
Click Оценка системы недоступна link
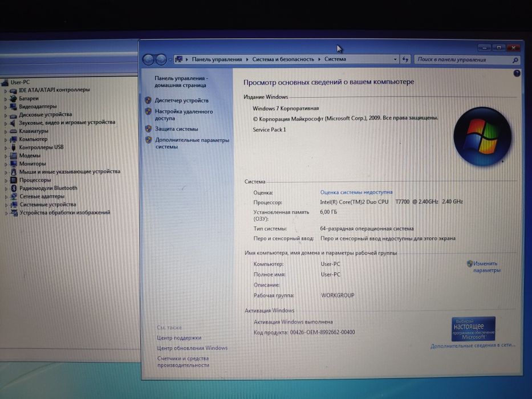point(356,192)
